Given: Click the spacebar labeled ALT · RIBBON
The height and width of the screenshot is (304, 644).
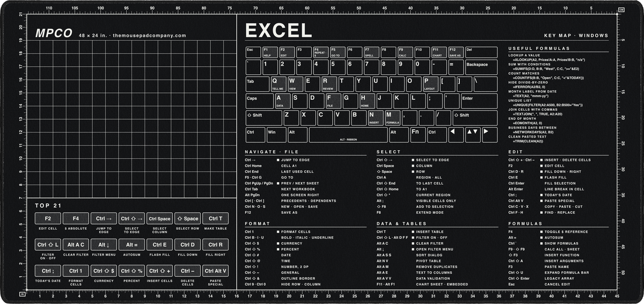Looking at the screenshot, I should [x=348, y=135].
